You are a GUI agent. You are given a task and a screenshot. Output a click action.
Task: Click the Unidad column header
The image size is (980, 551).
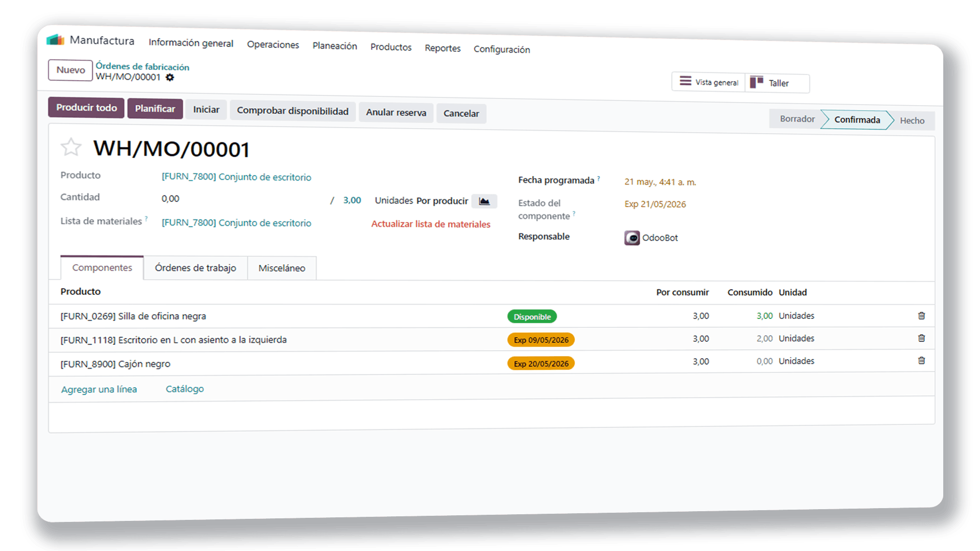pos(793,292)
